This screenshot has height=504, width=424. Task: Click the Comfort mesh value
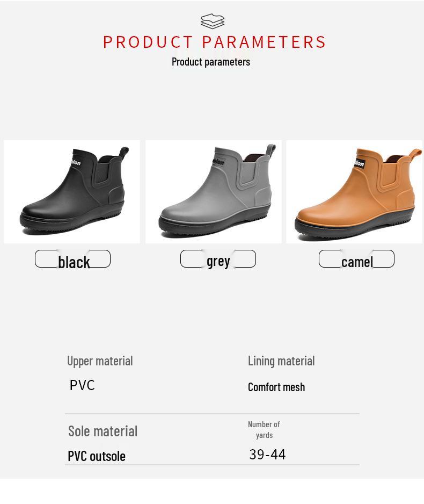pyautogui.click(x=276, y=387)
